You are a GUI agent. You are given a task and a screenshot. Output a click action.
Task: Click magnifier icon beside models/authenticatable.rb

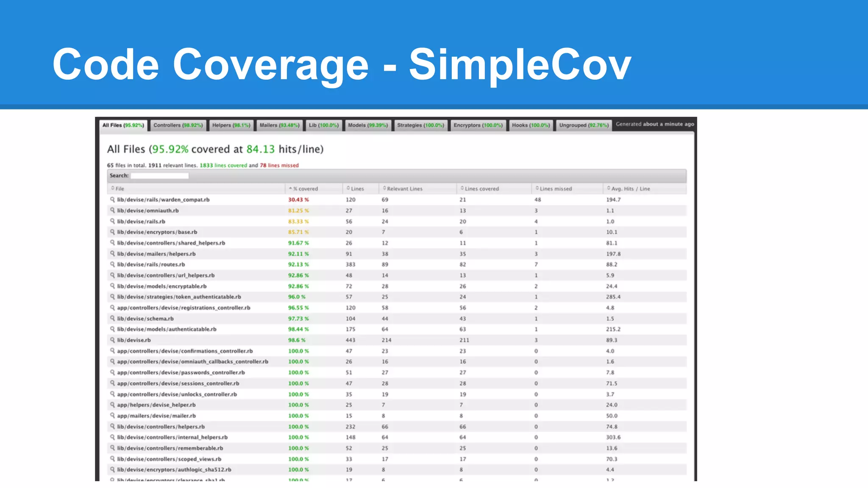point(112,329)
